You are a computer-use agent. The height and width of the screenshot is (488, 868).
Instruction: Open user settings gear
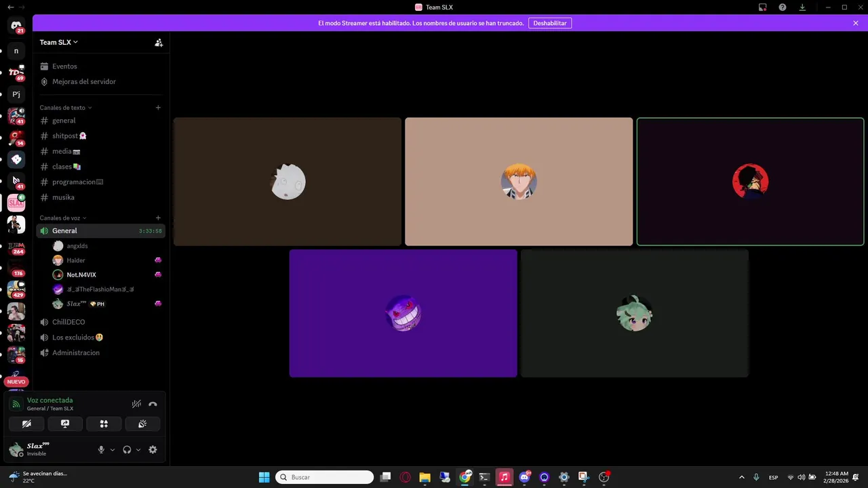click(x=153, y=449)
